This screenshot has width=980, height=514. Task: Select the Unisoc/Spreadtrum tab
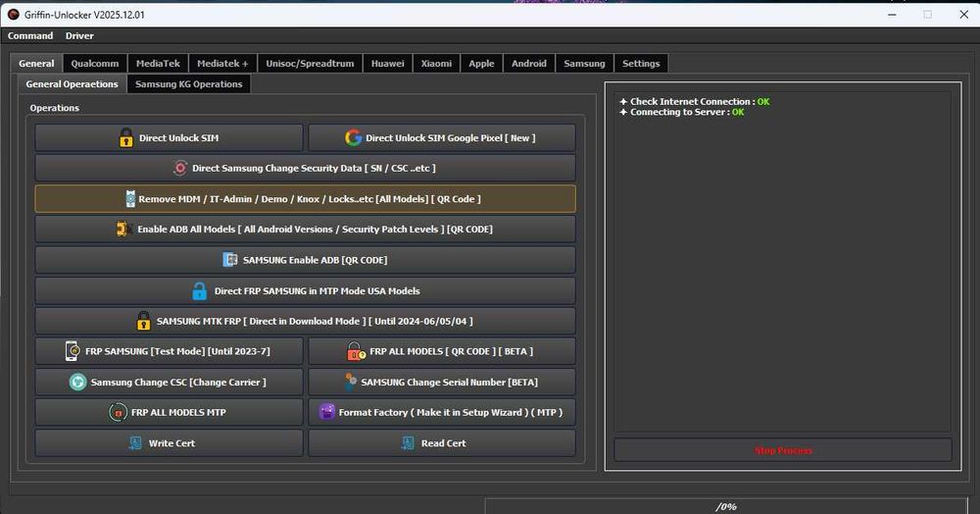310,63
